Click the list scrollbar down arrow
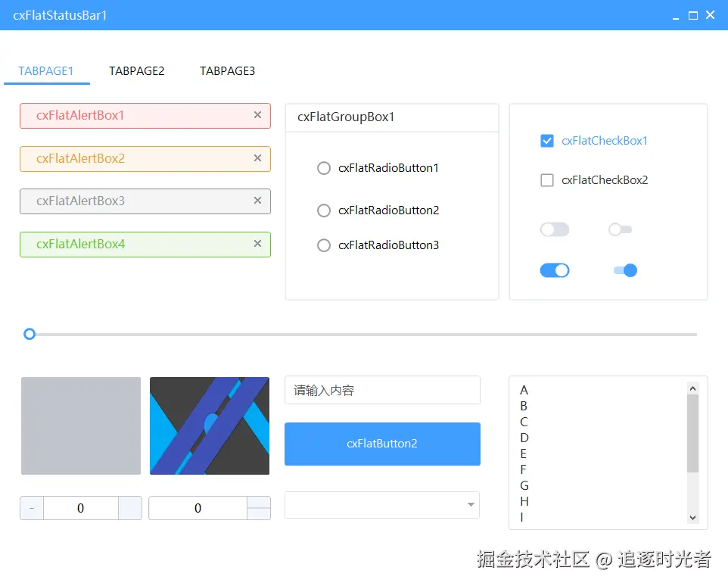728x586 pixels. [692, 518]
